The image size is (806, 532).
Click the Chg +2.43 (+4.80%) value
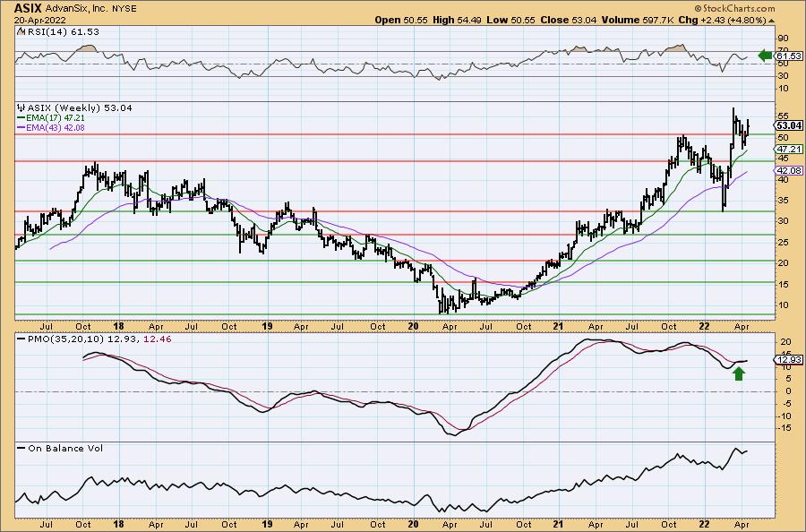click(x=722, y=20)
